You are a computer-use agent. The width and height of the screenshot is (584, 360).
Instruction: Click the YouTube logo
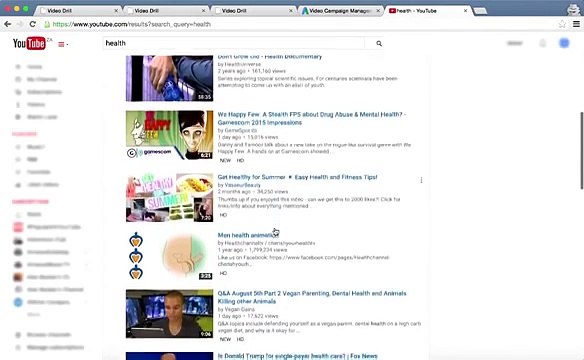click(x=29, y=43)
